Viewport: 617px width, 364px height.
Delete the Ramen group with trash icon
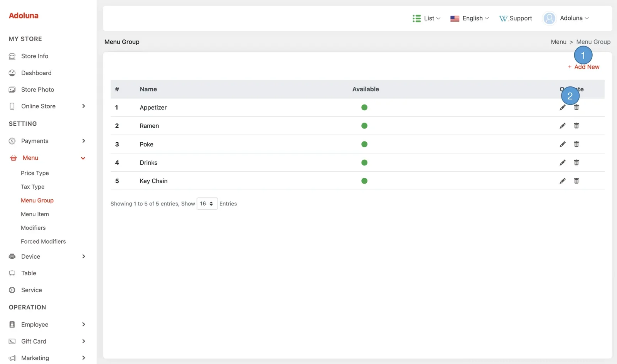[577, 126]
